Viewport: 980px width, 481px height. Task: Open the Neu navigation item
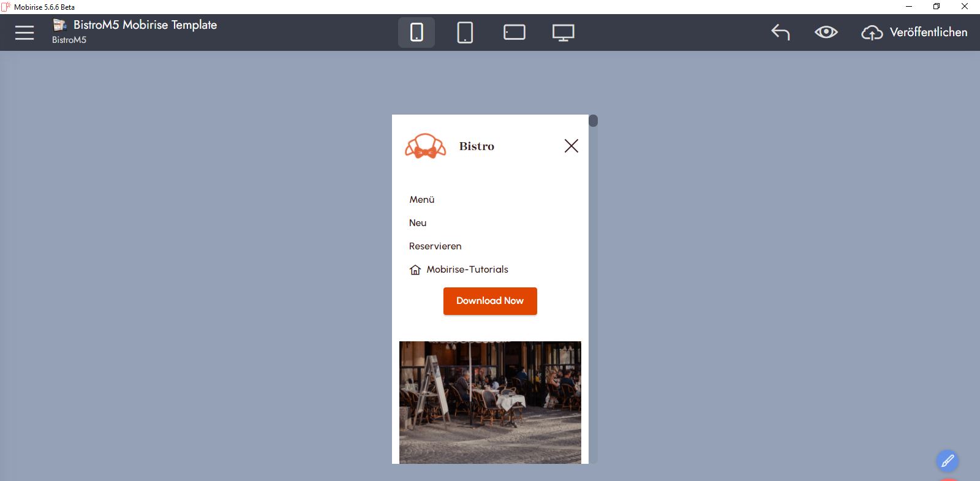click(418, 223)
